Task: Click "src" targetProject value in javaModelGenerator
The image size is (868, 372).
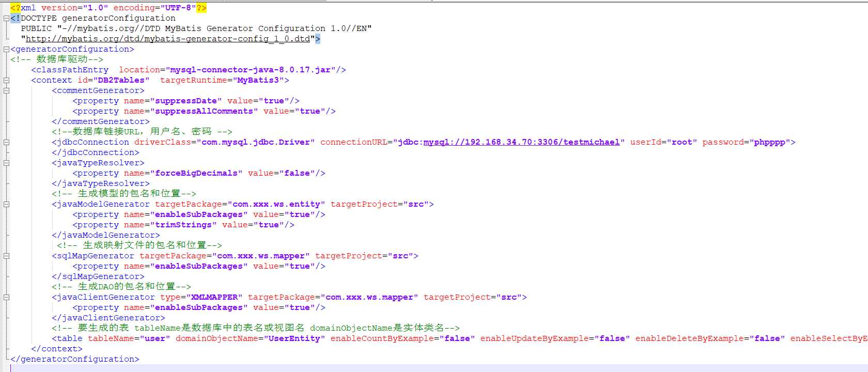Action: coord(416,204)
